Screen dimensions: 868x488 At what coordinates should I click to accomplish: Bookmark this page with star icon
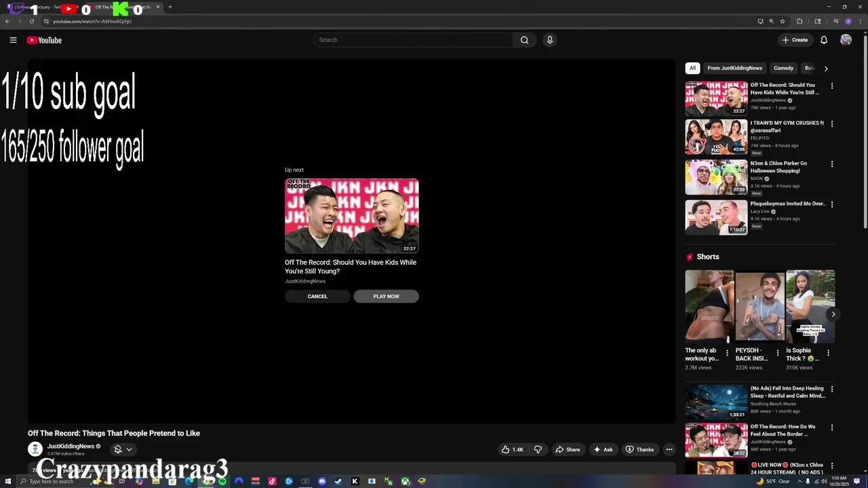tap(782, 21)
